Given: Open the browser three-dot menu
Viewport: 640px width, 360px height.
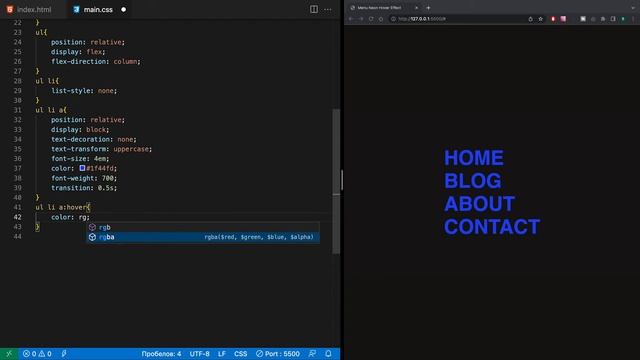Looking at the screenshot, I should click(633, 19).
